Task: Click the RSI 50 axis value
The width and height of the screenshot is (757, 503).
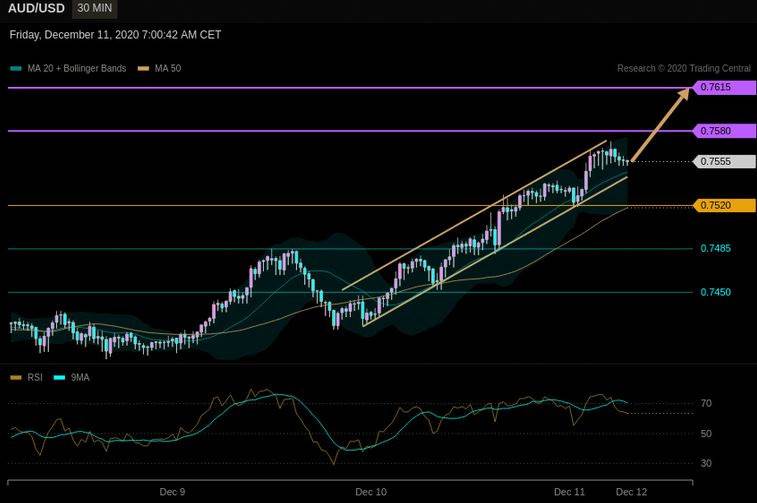Action: coord(706,433)
